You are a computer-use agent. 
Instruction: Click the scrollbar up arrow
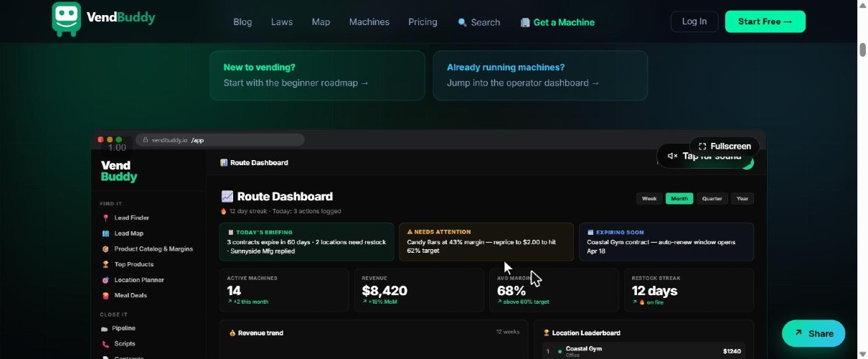[x=862, y=6]
